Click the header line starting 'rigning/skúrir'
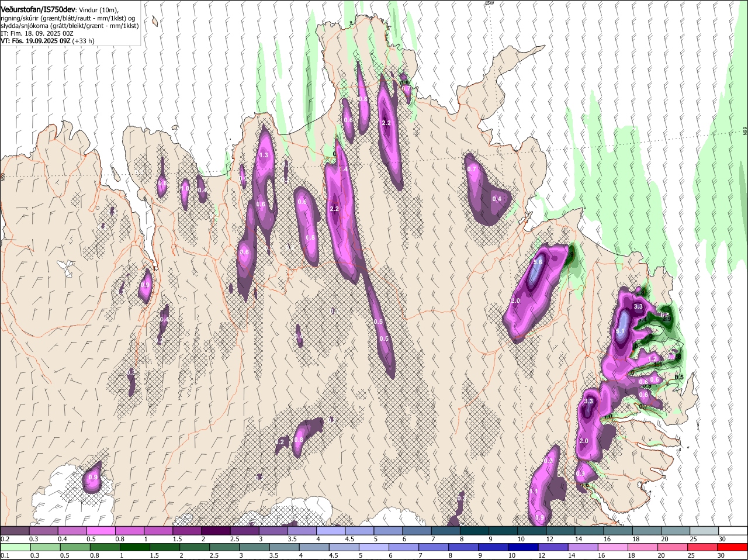Viewport: 748px width, 560px height. pyautogui.click(x=68, y=18)
